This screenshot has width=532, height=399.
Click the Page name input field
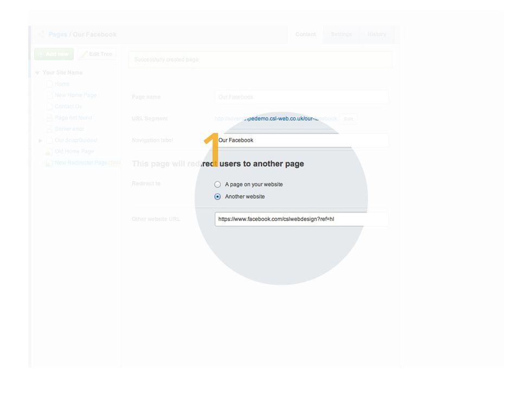pyautogui.click(x=302, y=97)
